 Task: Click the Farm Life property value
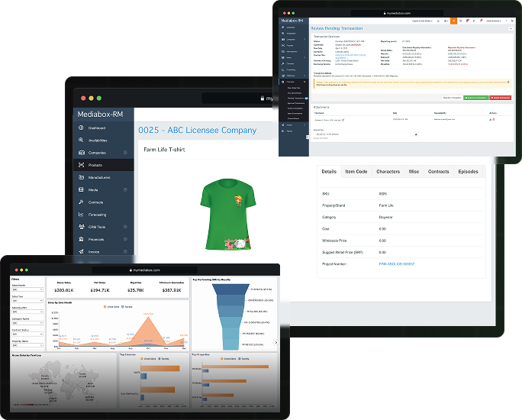coord(386,205)
